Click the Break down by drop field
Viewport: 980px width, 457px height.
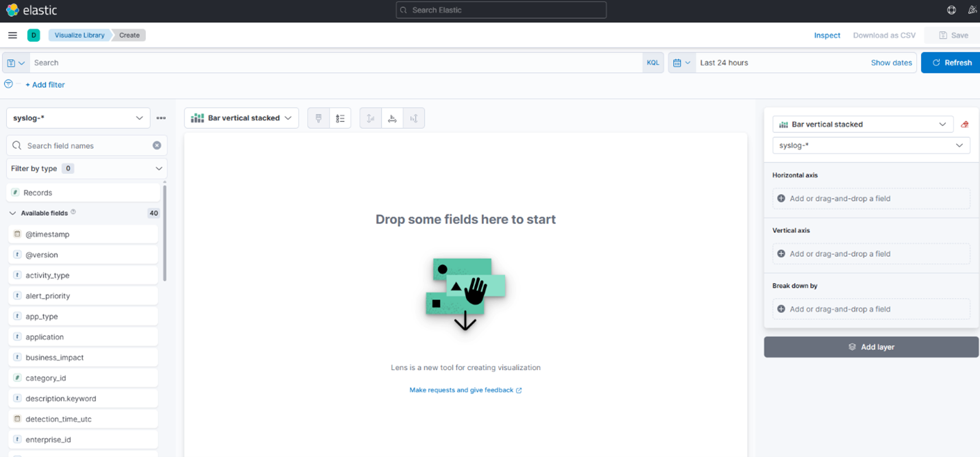[871, 309]
